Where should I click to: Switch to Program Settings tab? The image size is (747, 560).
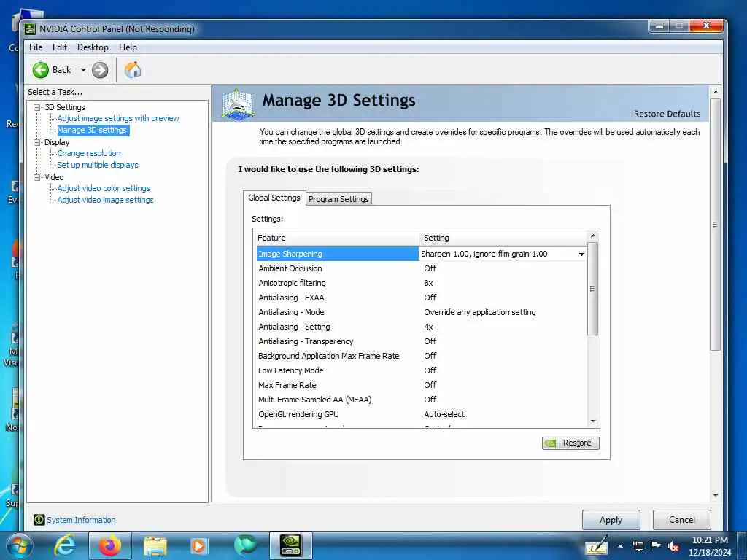click(338, 199)
